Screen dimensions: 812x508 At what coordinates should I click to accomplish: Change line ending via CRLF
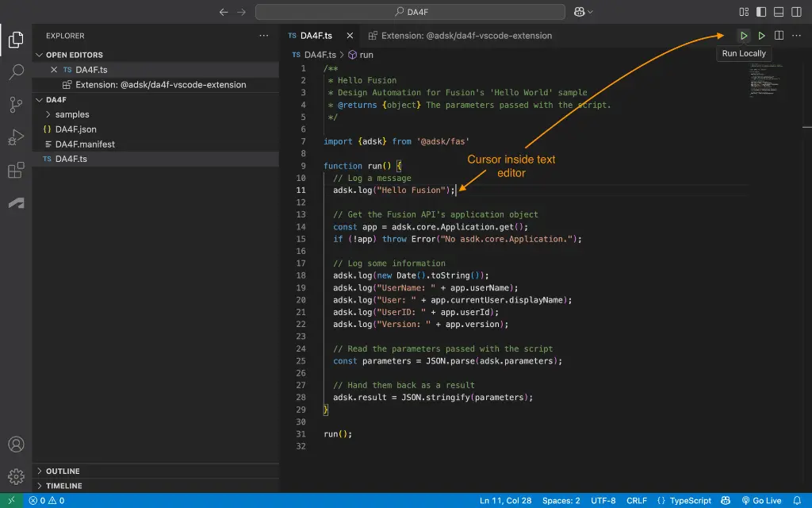(637, 501)
